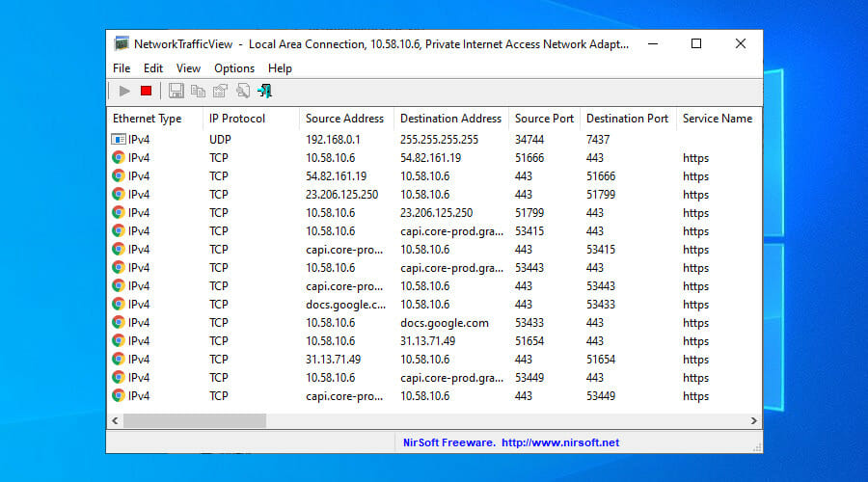Image resolution: width=868 pixels, height=482 pixels.
Task: Click source port value 34744
Action: (x=529, y=140)
